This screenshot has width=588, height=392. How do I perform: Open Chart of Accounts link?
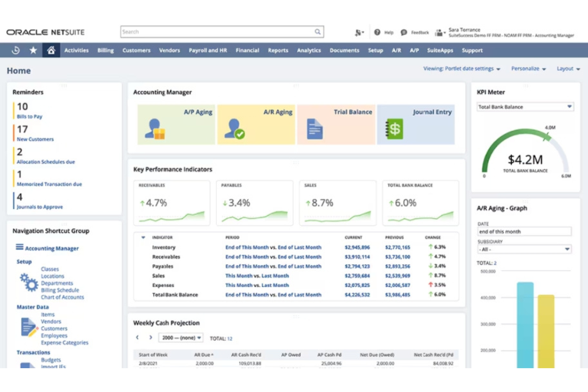[x=62, y=297]
